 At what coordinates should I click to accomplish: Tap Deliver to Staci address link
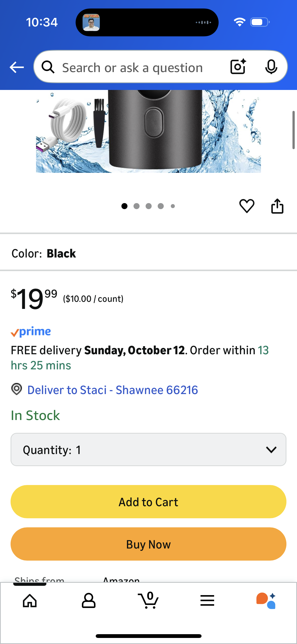(x=113, y=390)
